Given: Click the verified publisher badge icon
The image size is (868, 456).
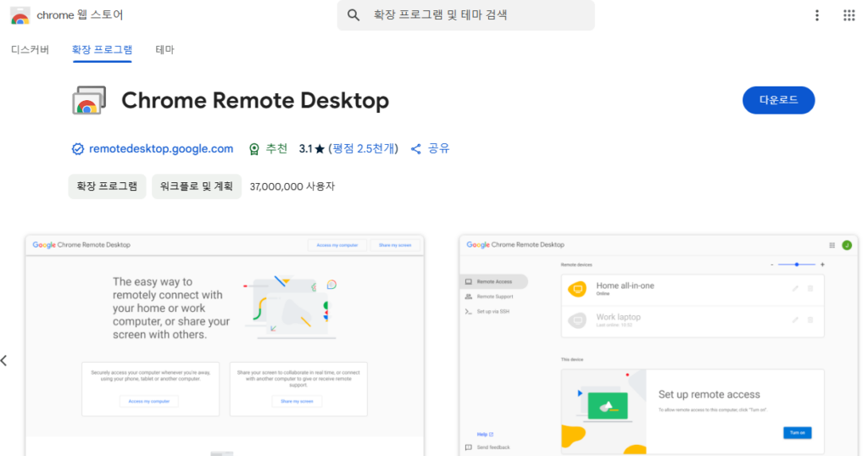Looking at the screenshot, I should 78,149.
